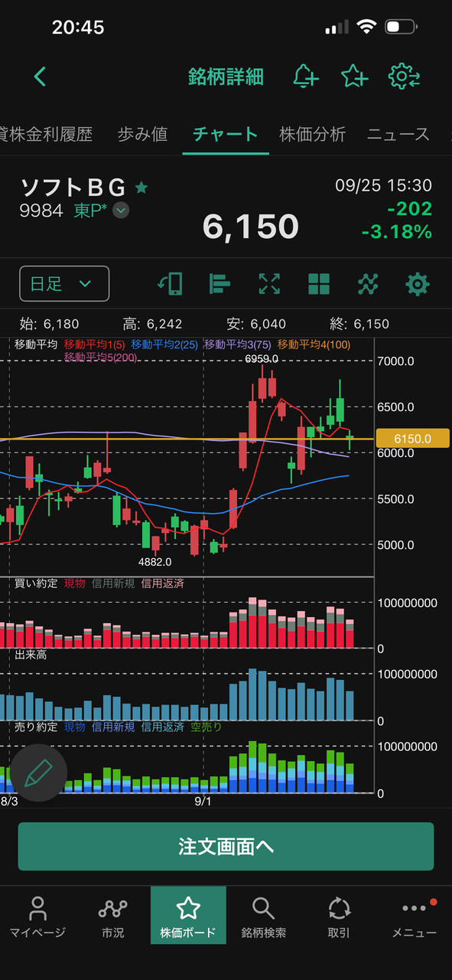Tap the 移動平均1(5) legend label
Image resolution: width=452 pixels, height=980 pixels.
(x=96, y=345)
